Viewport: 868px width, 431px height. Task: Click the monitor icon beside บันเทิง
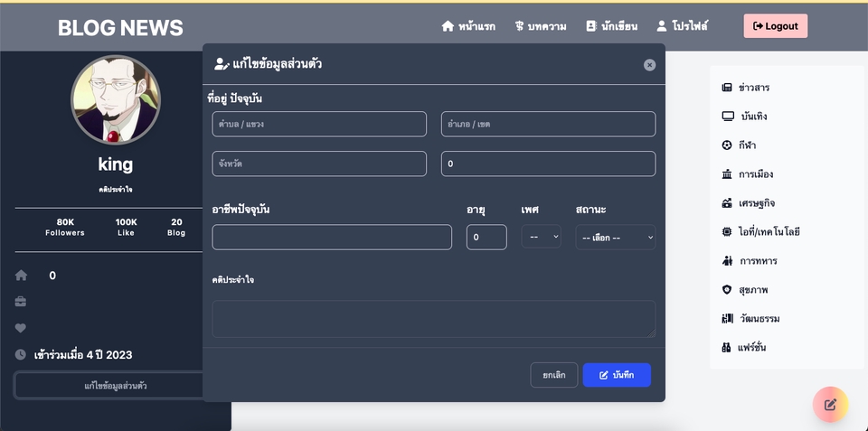[728, 117]
